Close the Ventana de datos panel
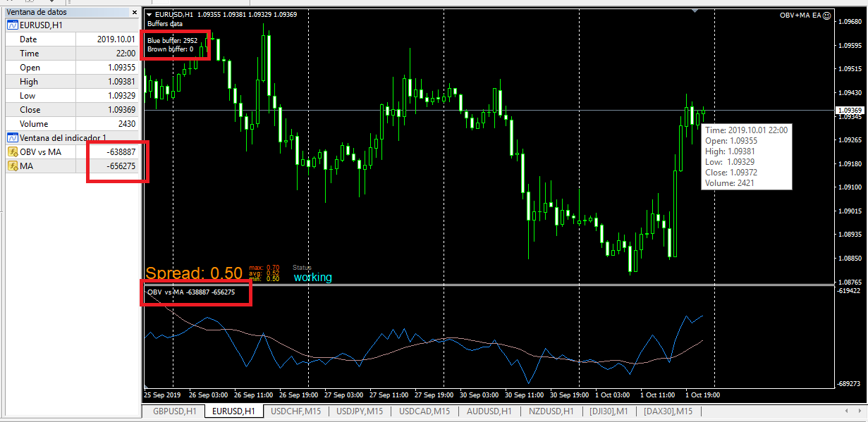The height and width of the screenshot is (422, 868). 135,12
